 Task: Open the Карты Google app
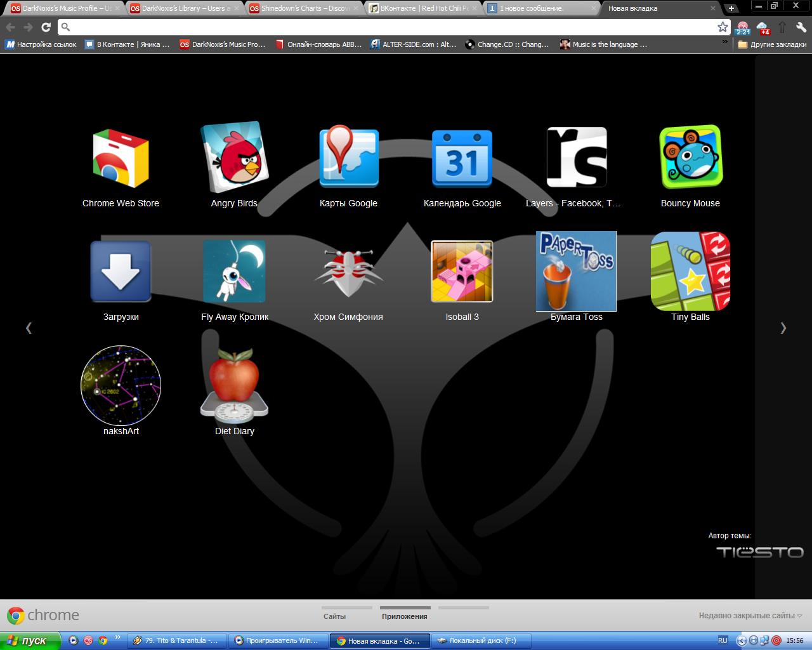pos(348,156)
